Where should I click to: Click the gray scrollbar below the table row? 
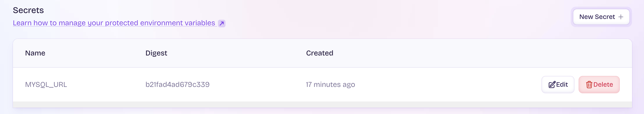pyautogui.click(x=323, y=105)
